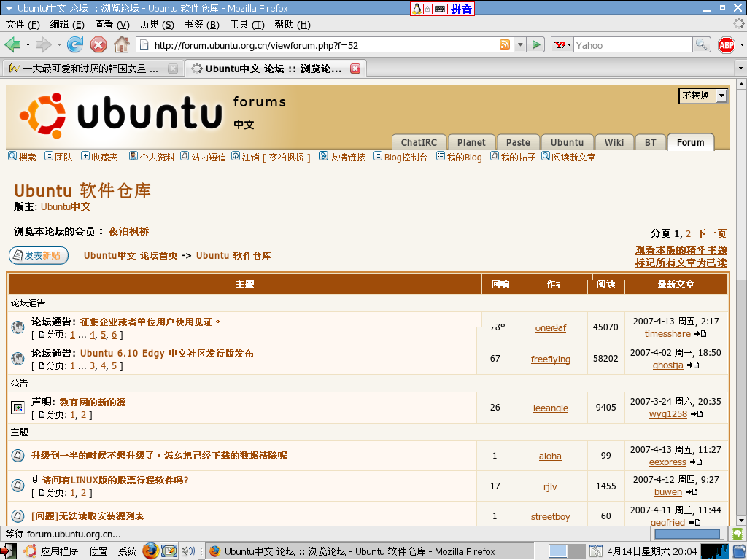The height and width of the screenshot is (560, 747).
Task: Open 观看本版的精华主题 link
Action: (681, 250)
